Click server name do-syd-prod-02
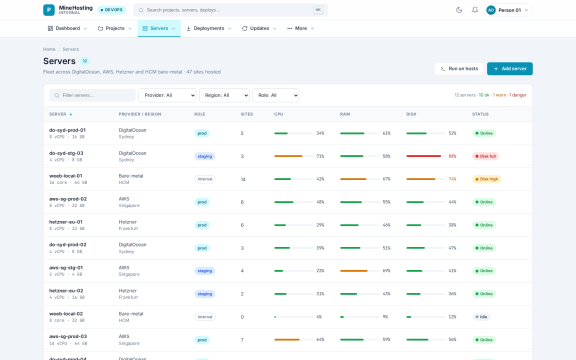 click(x=68, y=245)
